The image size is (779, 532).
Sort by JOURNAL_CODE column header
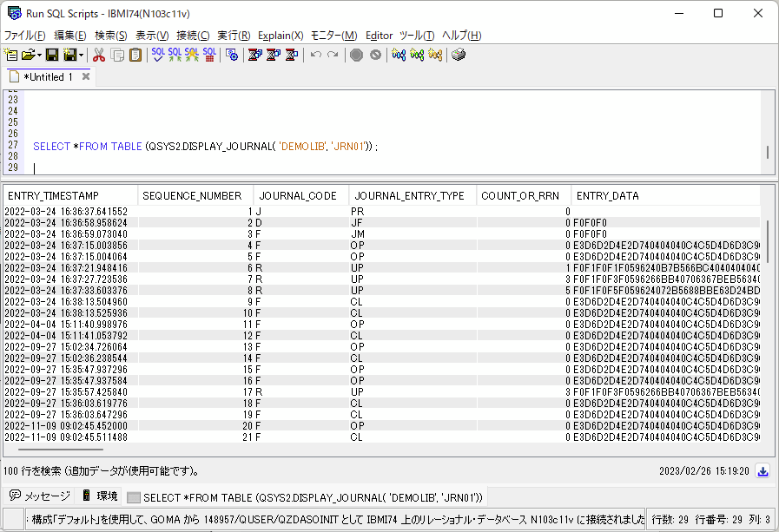(301, 195)
